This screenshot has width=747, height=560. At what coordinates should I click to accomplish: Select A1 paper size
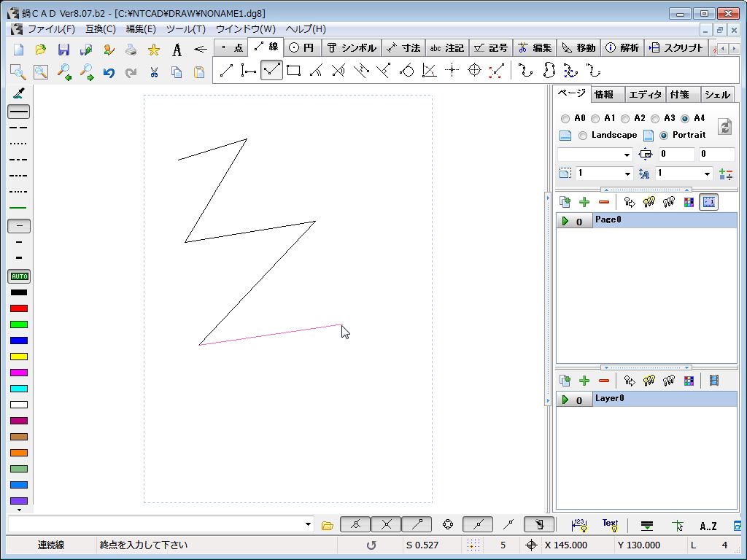coord(595,119)
